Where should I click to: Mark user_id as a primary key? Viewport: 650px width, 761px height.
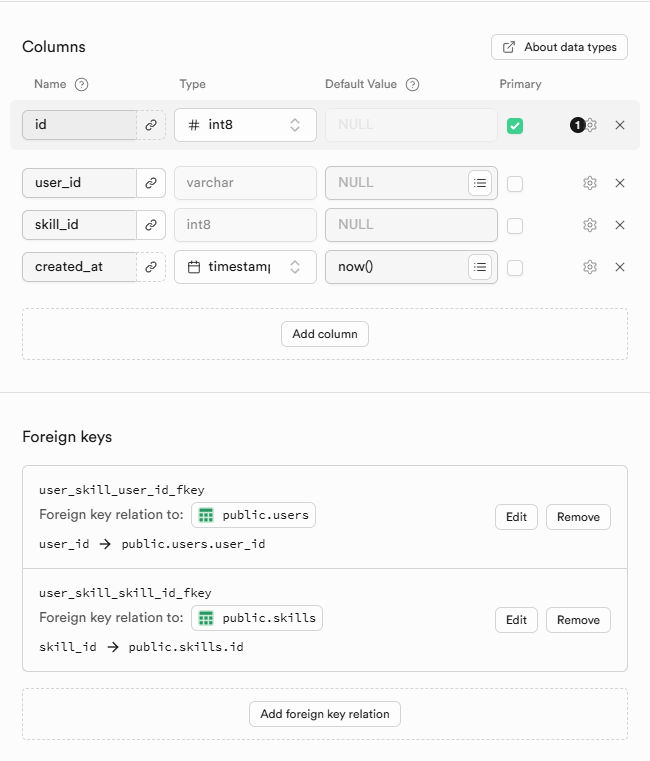point(515,184)
